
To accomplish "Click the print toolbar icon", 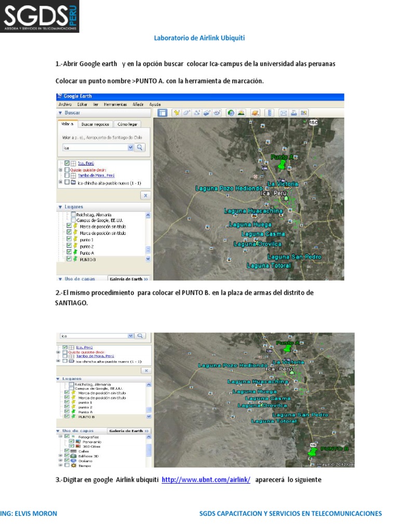I will [x=294, y=113].
